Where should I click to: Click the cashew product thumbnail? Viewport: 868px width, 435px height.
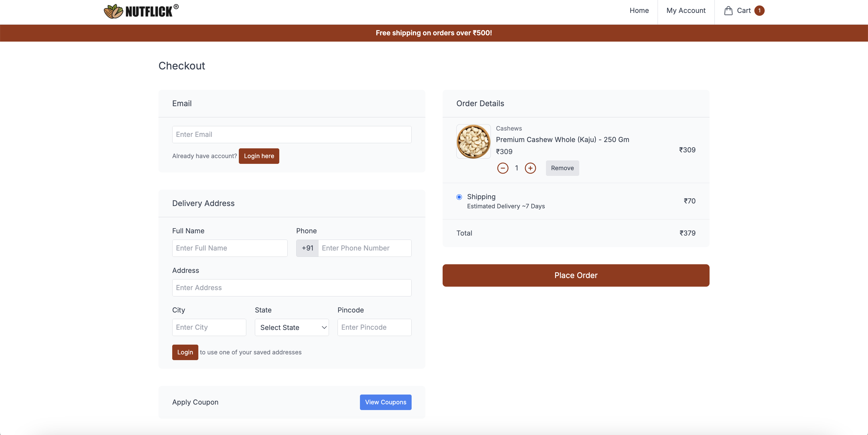coord(473,141)
